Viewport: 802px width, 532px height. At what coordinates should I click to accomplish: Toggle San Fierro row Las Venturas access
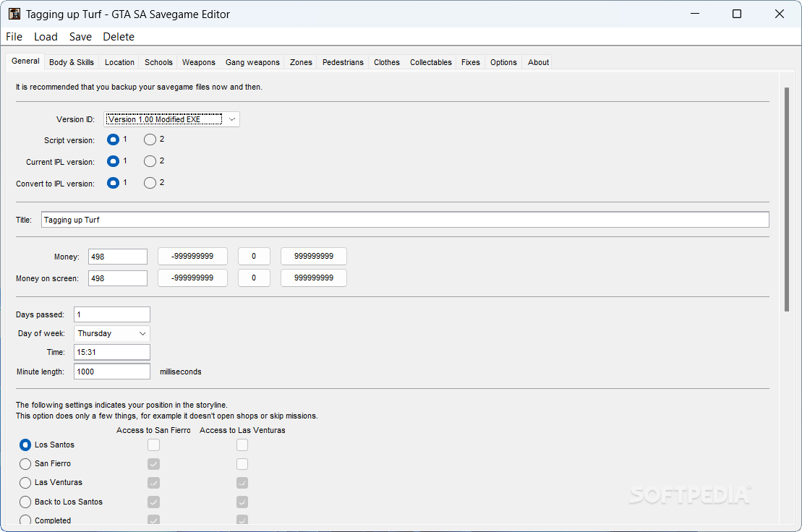tap(242, 464)
